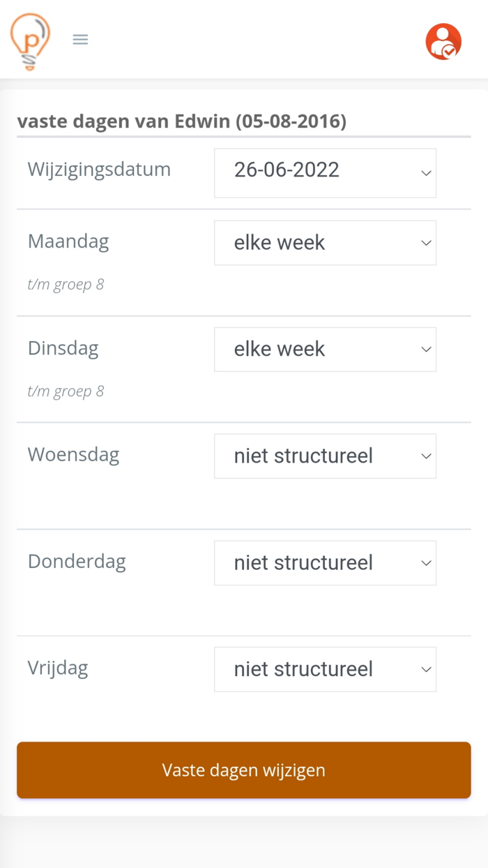The image size is (488, 868).
Task: Open the Dinsdag elke week dropdown
Action: coord(325,349)
